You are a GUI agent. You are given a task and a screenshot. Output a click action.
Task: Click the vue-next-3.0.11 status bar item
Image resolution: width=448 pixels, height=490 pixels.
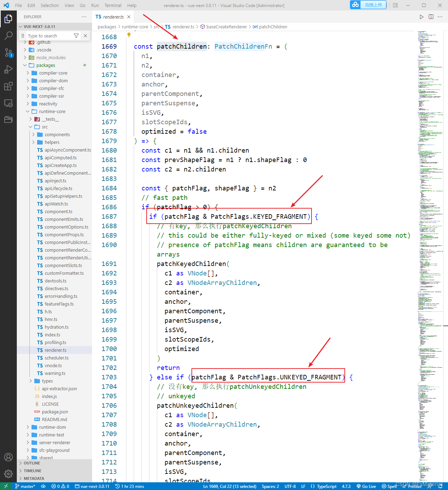[92, 486]
